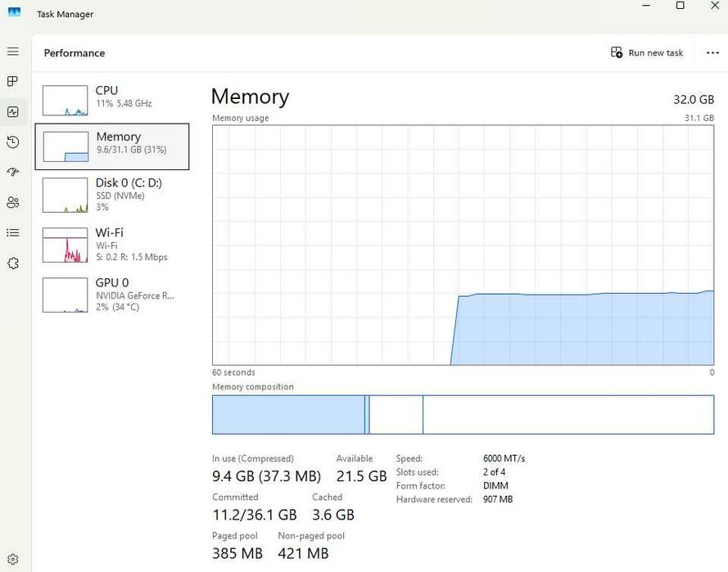Click the CPU mini graph thumbnail

point(65,100)
